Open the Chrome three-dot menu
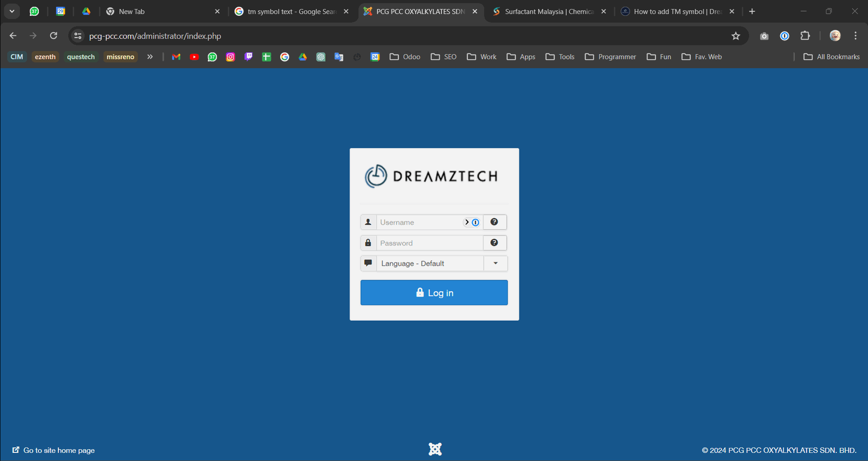This screenshot has width=868, height=461. (x=855, y=36)
